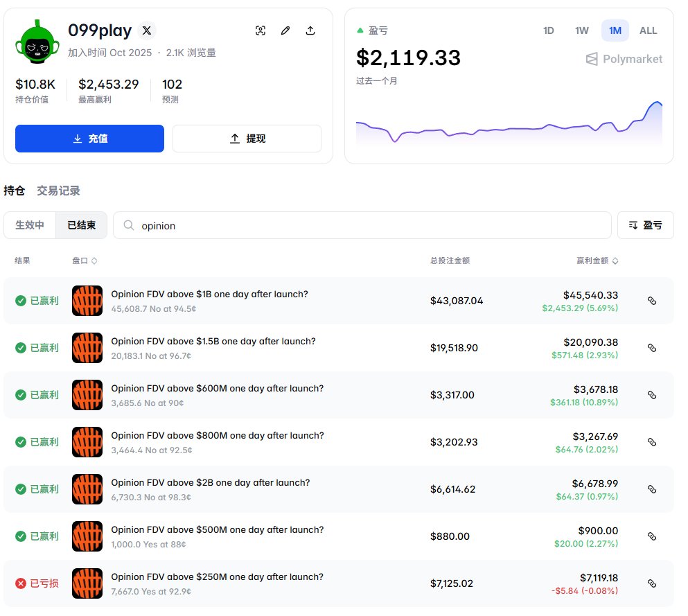Click the share upload icon in profile card
688x616 pixels.
[x=310, y=30]
